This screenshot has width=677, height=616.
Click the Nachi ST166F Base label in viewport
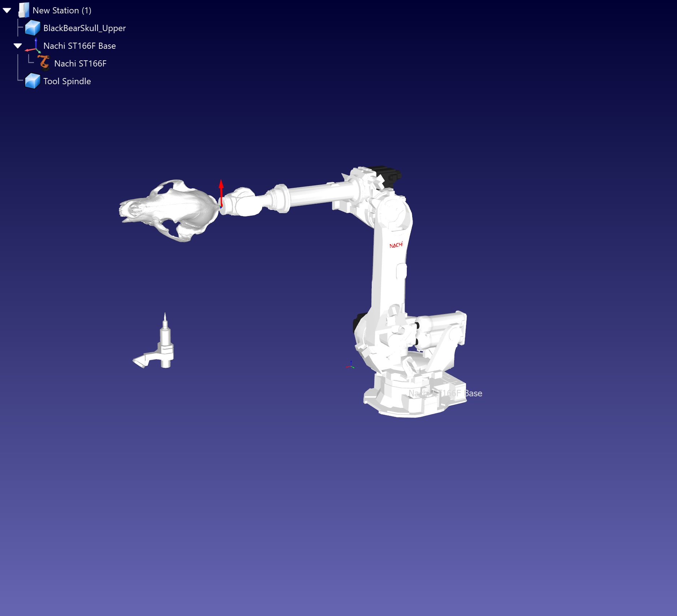tap(445, 393)
